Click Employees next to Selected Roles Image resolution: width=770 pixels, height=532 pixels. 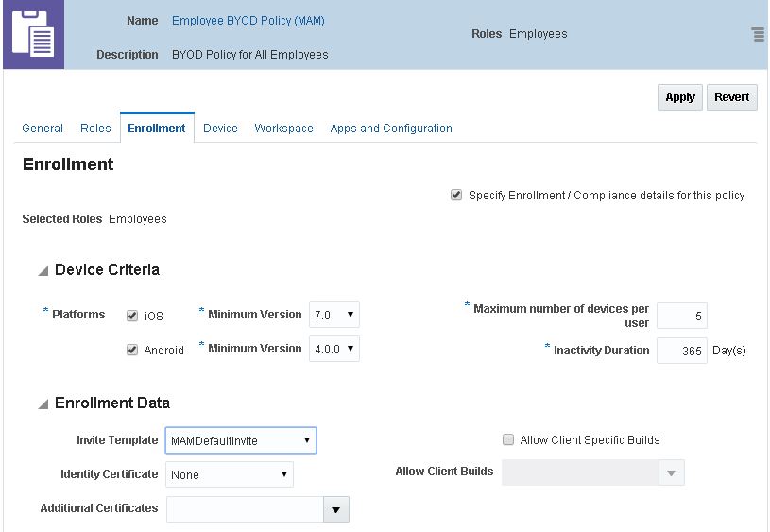[138, 219]
